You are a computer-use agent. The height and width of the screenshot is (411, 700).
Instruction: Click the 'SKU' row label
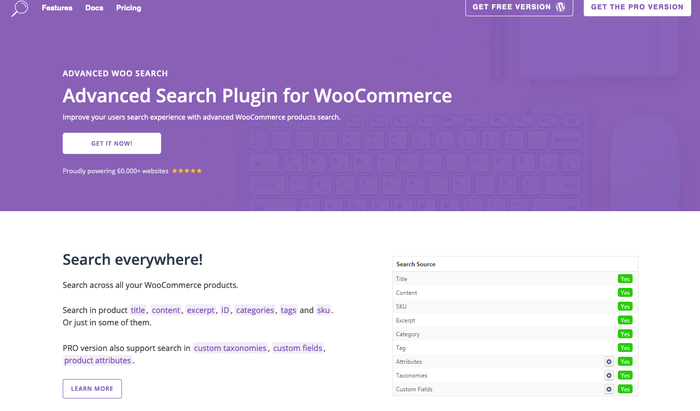[401, 307]
